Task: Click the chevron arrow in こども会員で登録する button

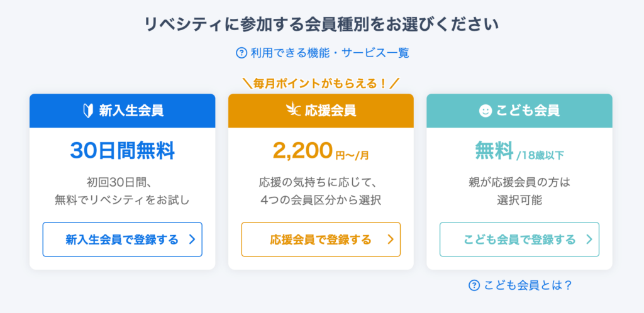Action: tap(589, 239)
